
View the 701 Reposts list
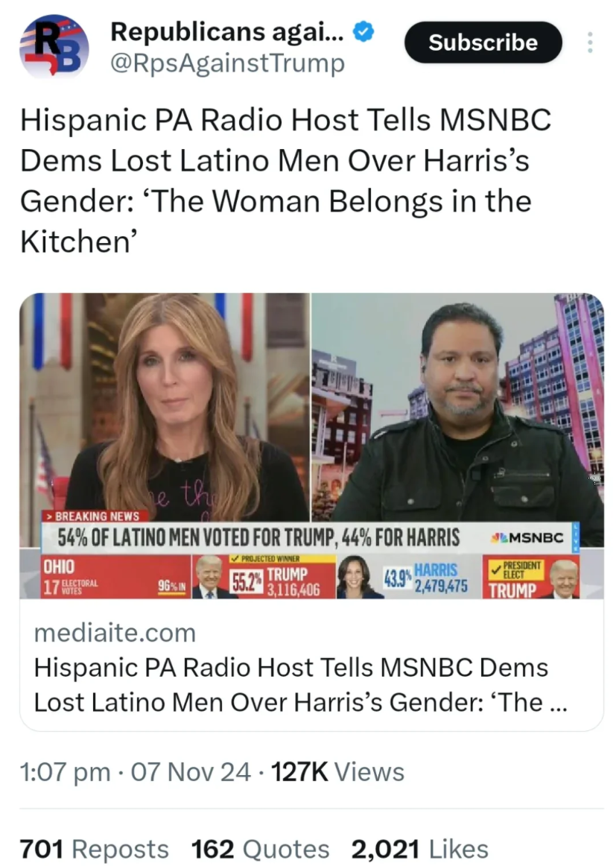click(x=95, y=848)
